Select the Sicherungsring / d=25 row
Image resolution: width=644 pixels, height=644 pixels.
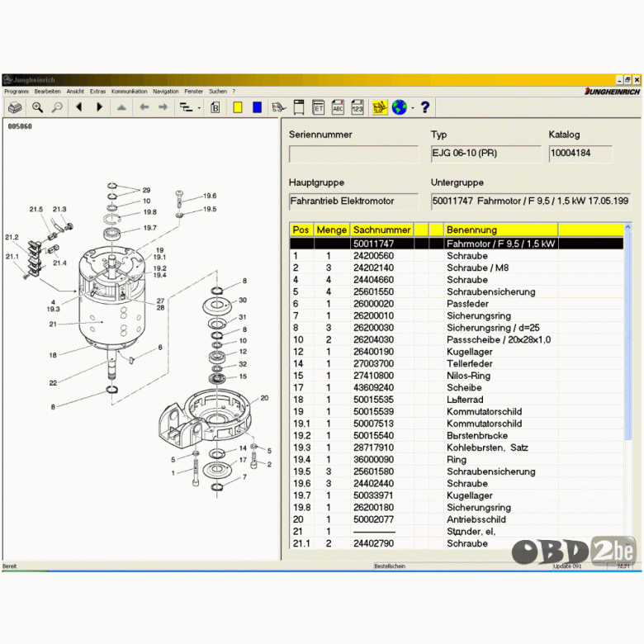click(x=457, y=328)
